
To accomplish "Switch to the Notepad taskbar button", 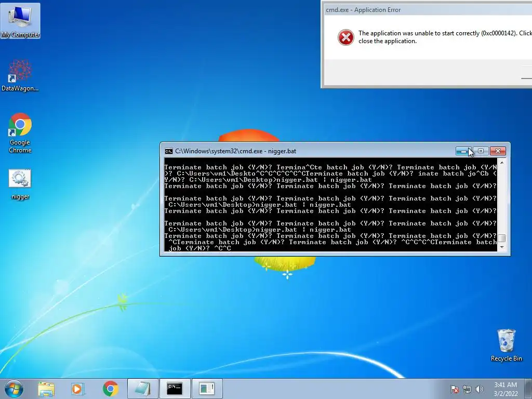I will 142,389.
